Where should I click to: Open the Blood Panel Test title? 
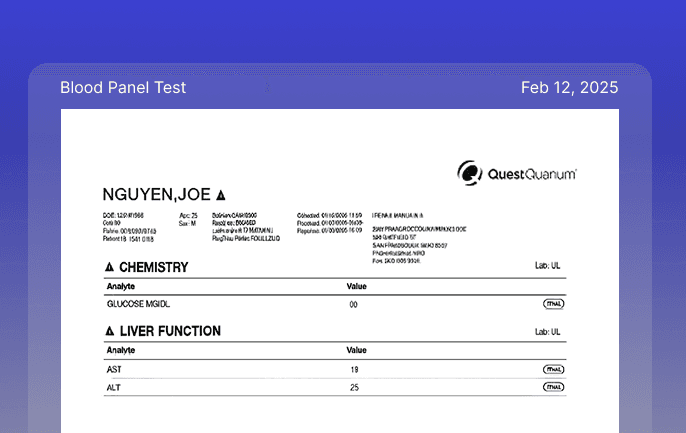coord(123,88)
